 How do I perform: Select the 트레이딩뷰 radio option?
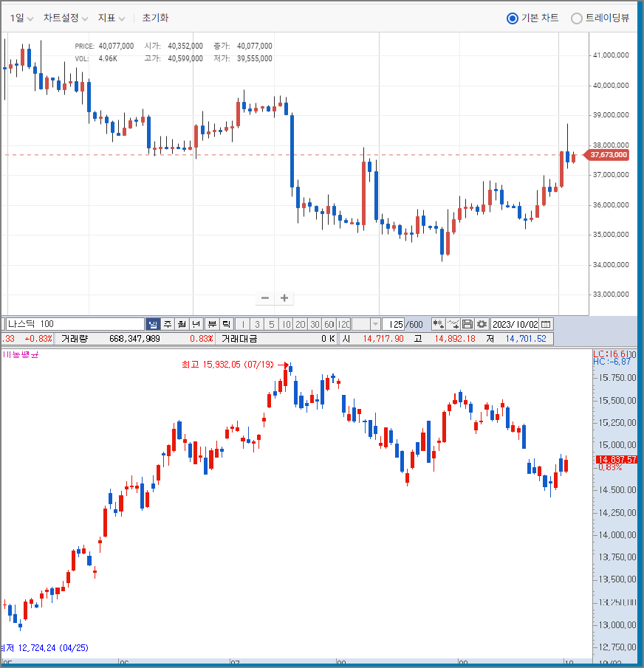600,18
